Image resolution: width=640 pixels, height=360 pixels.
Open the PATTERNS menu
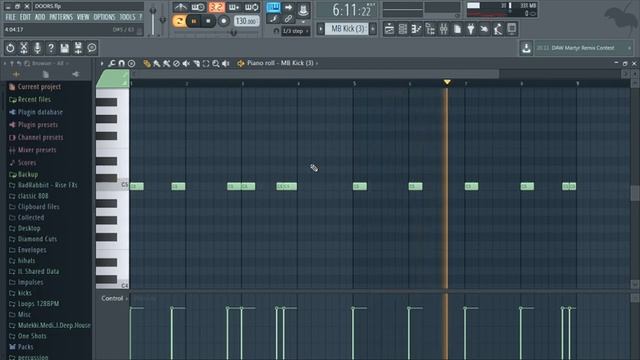click(x=61, y=17)
